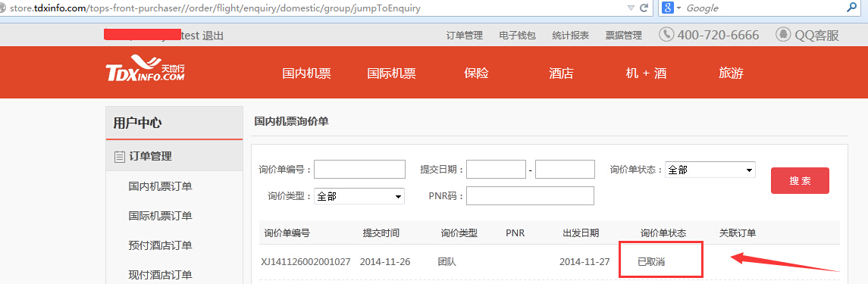868x284 pixels.
Task: Click the 国内机票询价单 page heading
Action: point(291,121)
